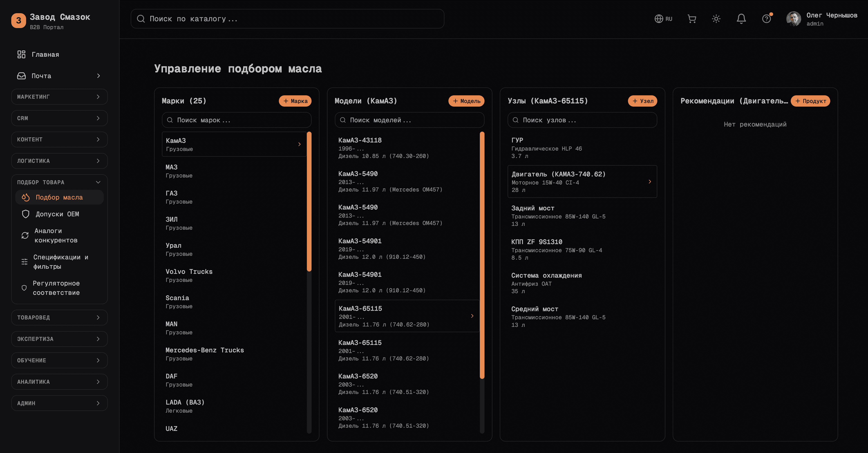The height and width of the screenshot is (453, 868).
Task: Select the Подбор масла oil drop icon
Action: [x=26, y=197]
